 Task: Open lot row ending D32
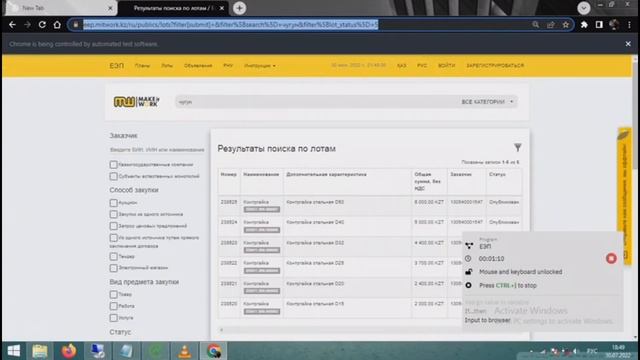pos(370,247)
